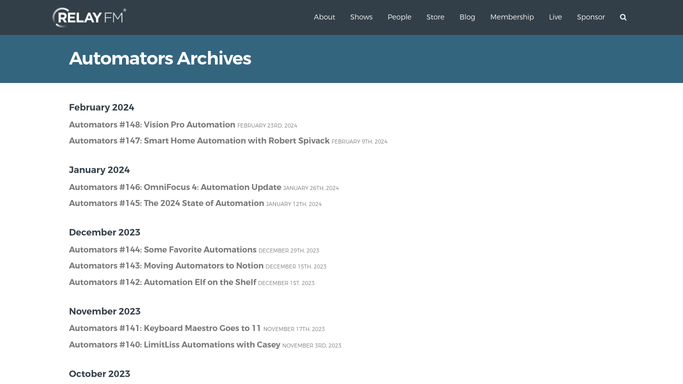This screenshot has height=384, width=683.
Task: Open episode #147 Smart Home Automation
Action: [x=199, y=141]
